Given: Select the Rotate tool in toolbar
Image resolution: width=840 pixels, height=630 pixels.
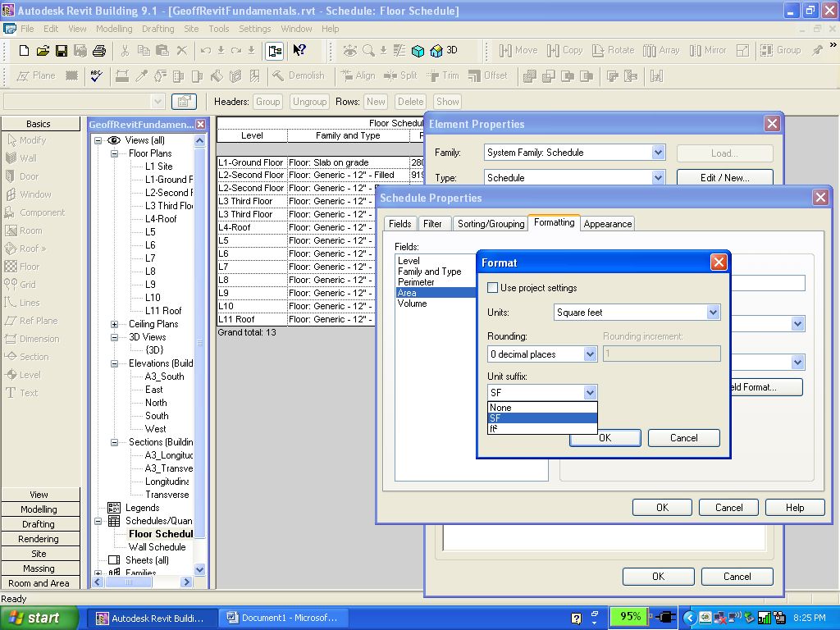Looking at the screenshot, I should [613, 50].
